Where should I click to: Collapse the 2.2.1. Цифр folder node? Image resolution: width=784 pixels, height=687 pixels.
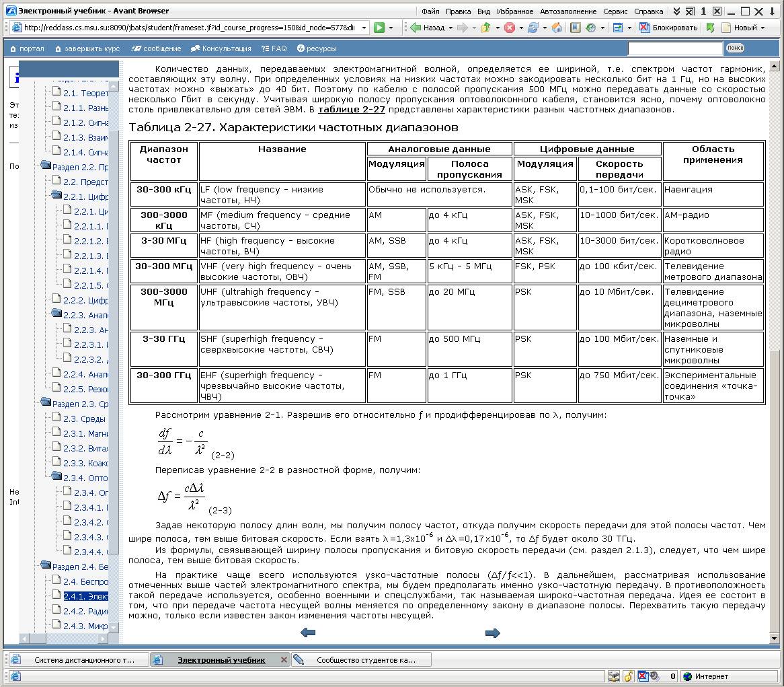pos(56,194)
